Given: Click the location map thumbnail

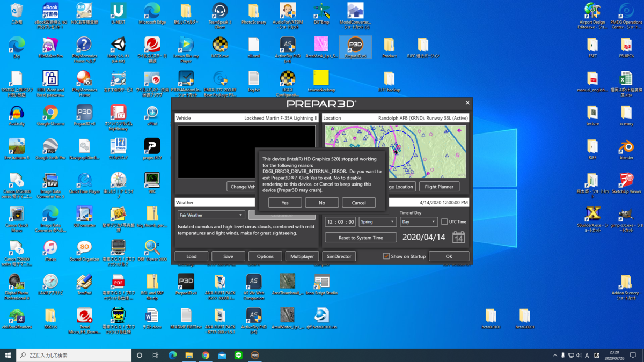Looking at the screenshot, I should tap(396, 152).
